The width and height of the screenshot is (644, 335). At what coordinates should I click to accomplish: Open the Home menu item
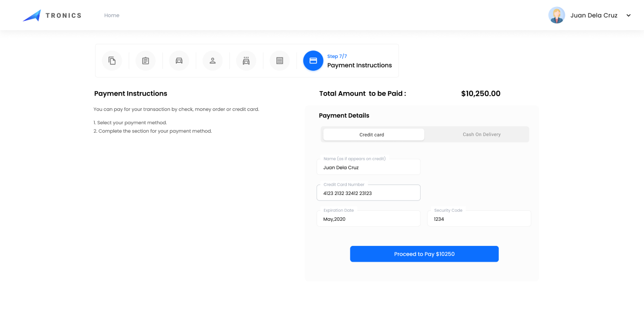112,15
